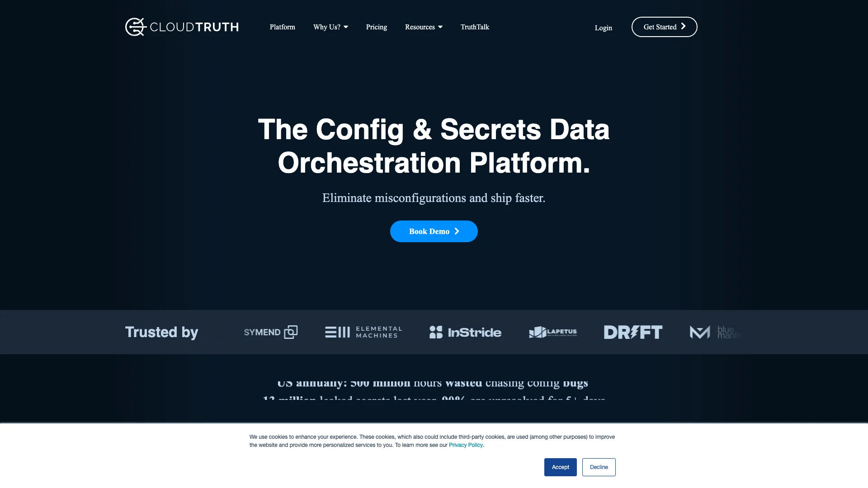Click the circular sync/settings brand icon
The height and width of the screenshot is (488, 868).
(132, 27)
